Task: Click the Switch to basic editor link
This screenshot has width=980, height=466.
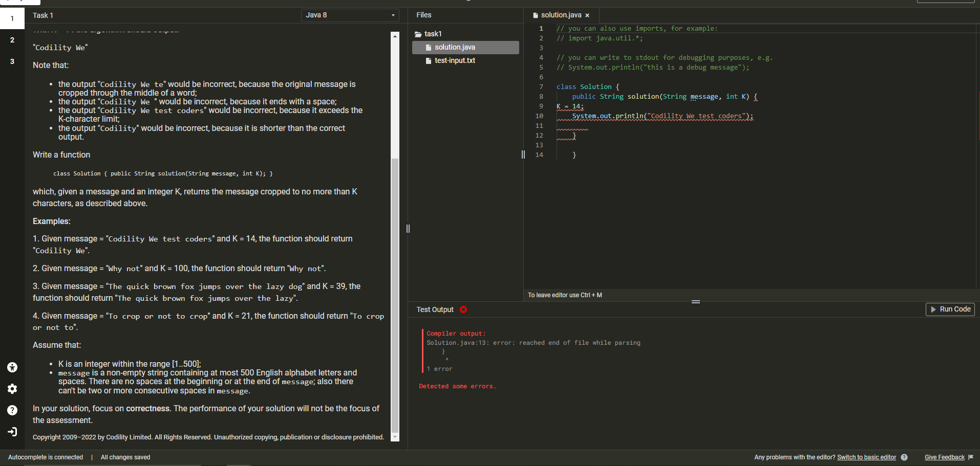Action: pos(866,457)
